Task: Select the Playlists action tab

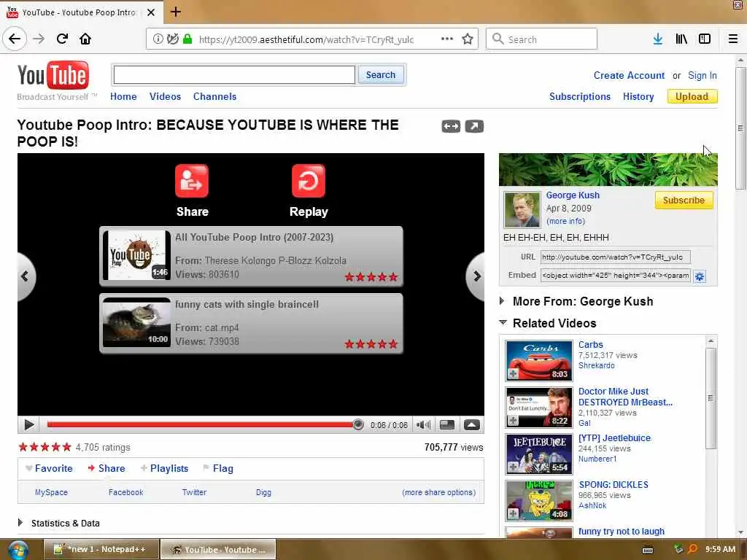Action: pyautogui.click(x=164, y=469)
